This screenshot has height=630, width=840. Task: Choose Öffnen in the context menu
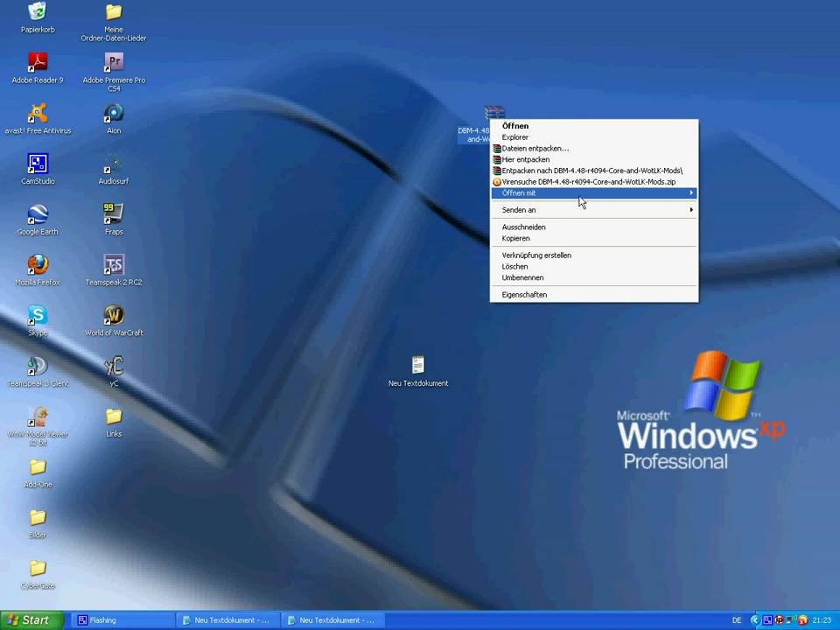pos(594,126)
